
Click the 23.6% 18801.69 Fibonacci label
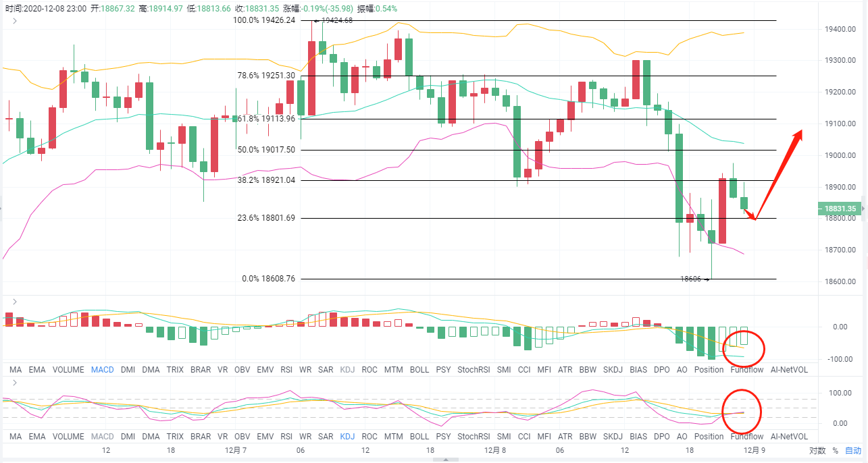point(266,218)
